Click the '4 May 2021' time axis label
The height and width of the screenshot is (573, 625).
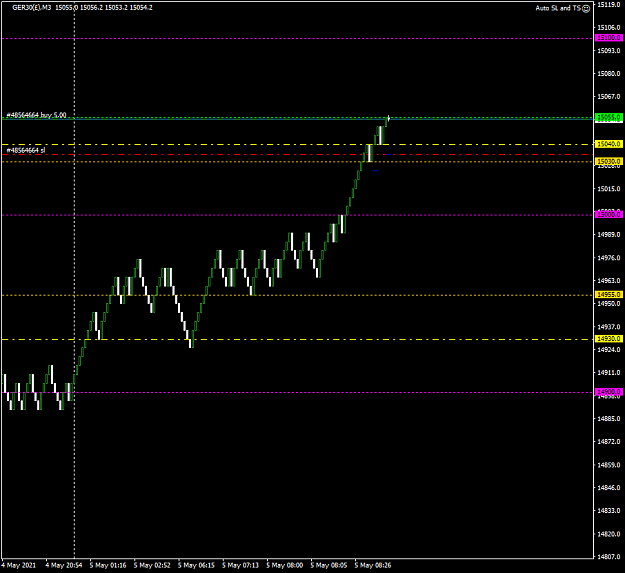[x=18, y=565]
